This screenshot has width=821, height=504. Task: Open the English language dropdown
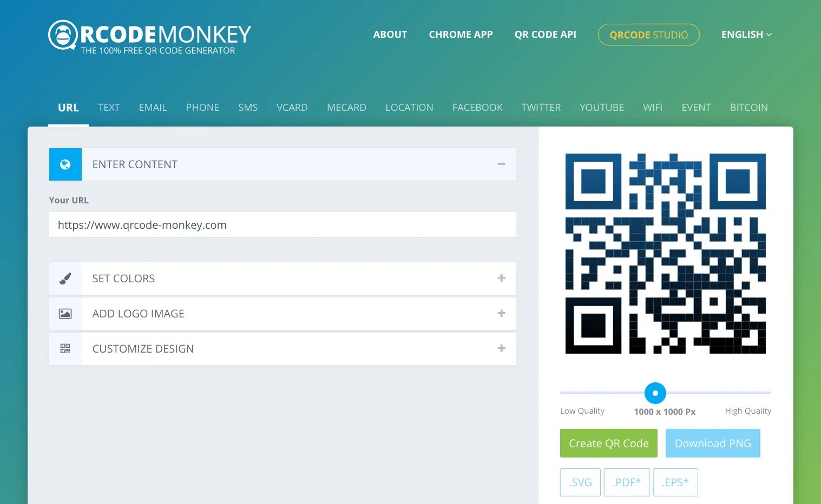click(x=746, y=35)
